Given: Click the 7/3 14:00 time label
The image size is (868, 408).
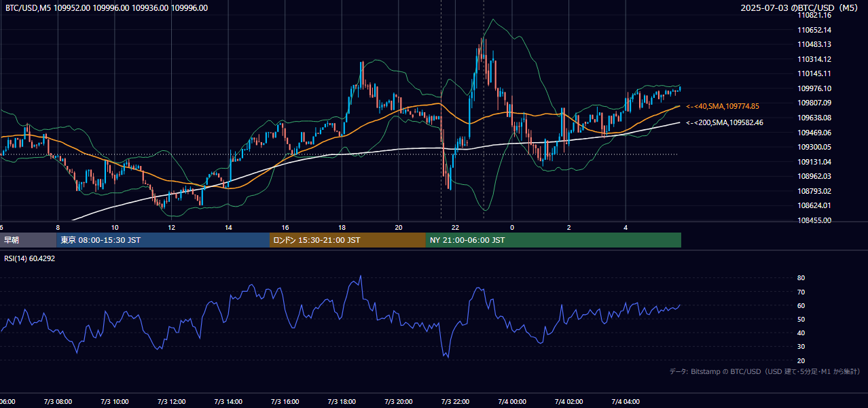Looking at the screenshot, I should (x=228, y=402).
